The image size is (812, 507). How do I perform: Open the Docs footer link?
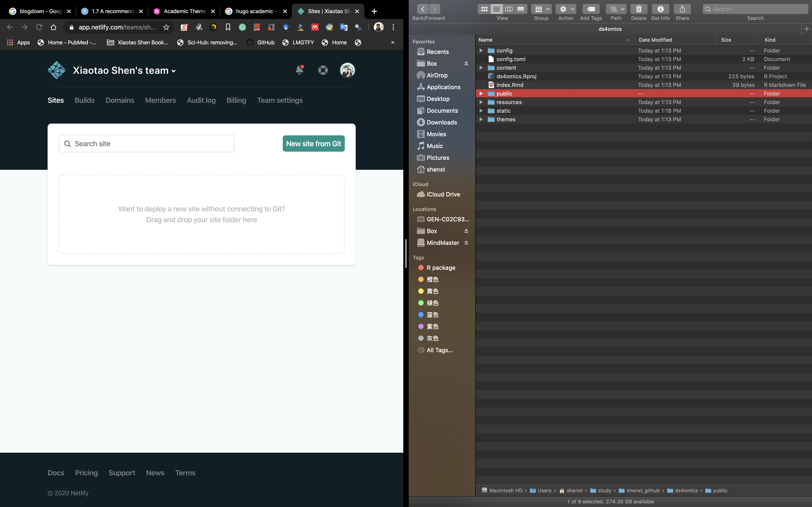point(56,473)
